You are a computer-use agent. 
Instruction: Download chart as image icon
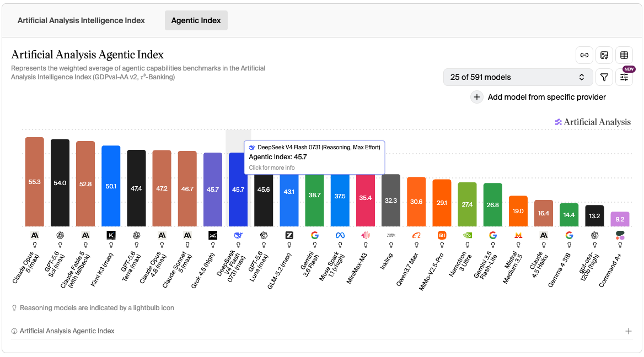point(604,55)
